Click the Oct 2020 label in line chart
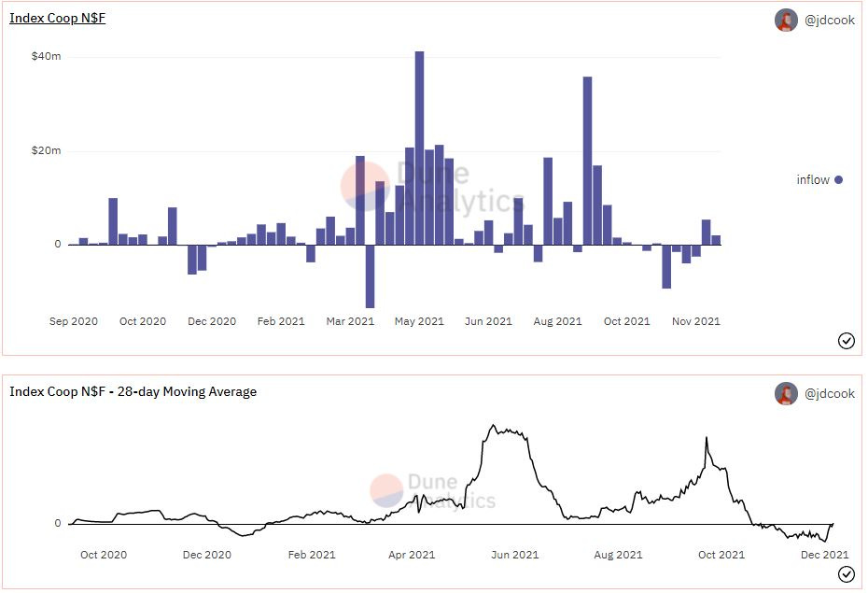The image size is (868, 593). click(x=104, y=555)
